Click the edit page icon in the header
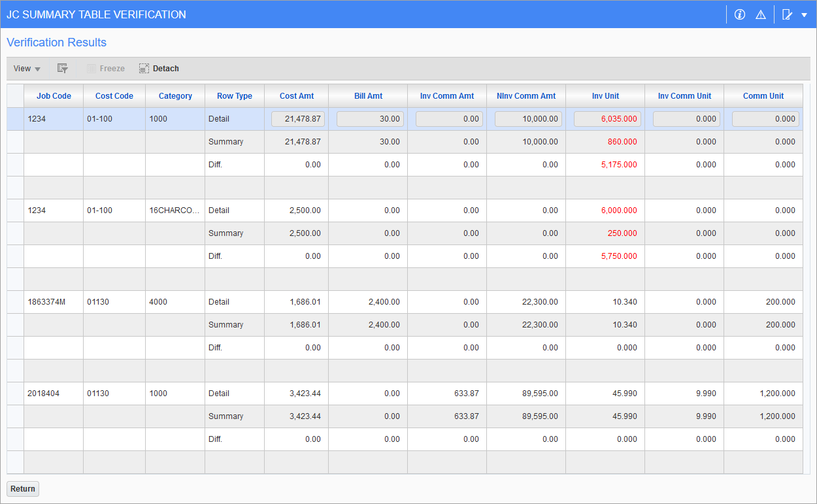This screenshot has width=817, height=504. (787, 14)
